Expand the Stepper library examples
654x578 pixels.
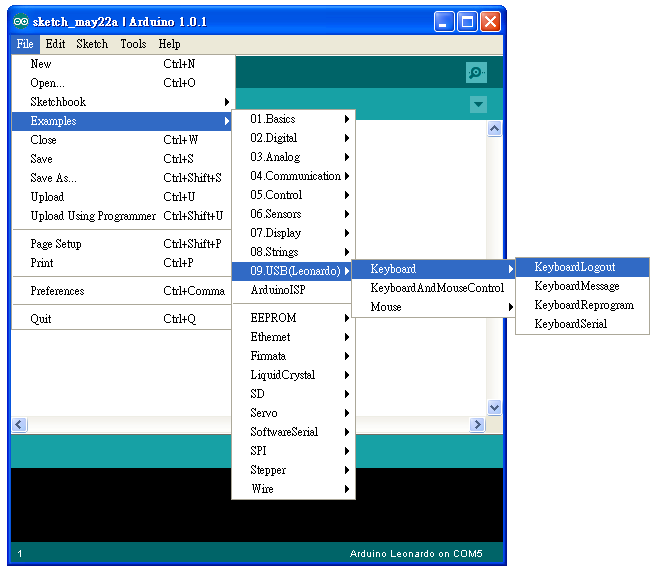(294, 470)
